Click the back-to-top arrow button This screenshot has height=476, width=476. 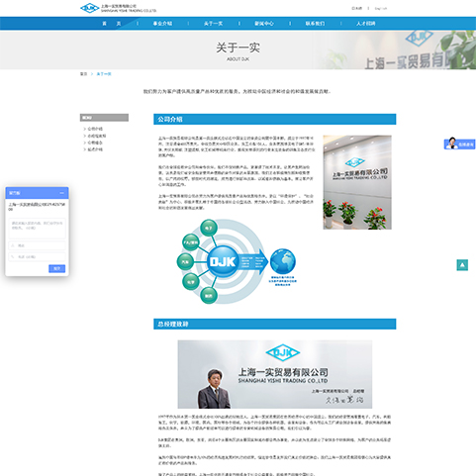[x=462, y=265]
